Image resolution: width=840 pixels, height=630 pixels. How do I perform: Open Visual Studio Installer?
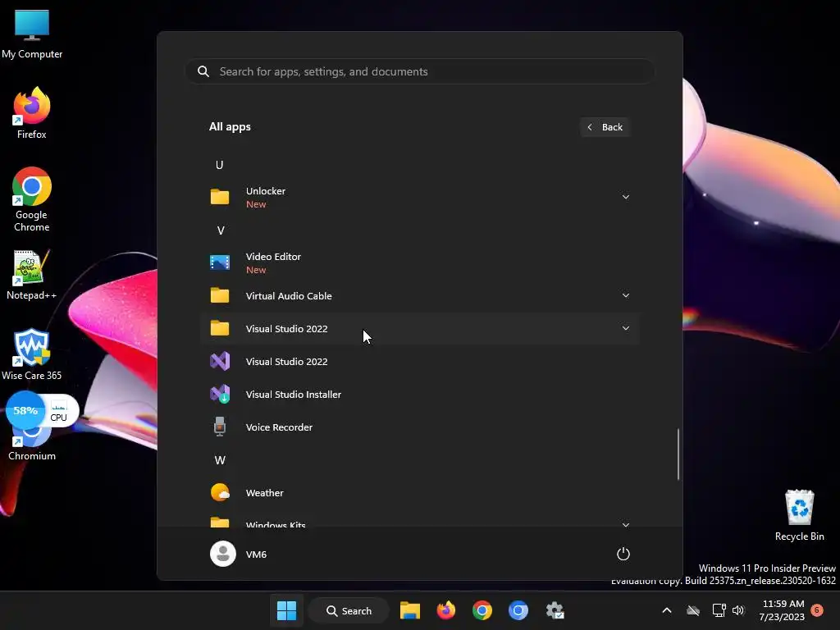point(420,395)
